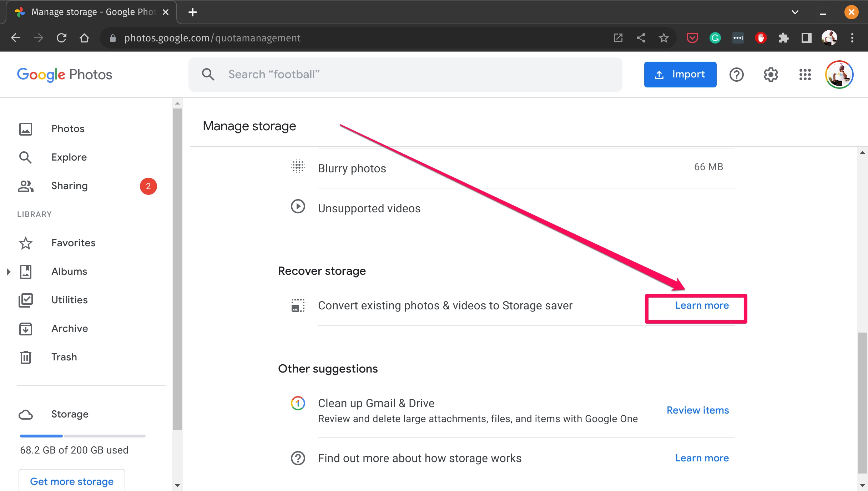Viewport: 868px width, 491px height.
Task: Bookmark this page with the star icon
Action: (x=663, y=38)
